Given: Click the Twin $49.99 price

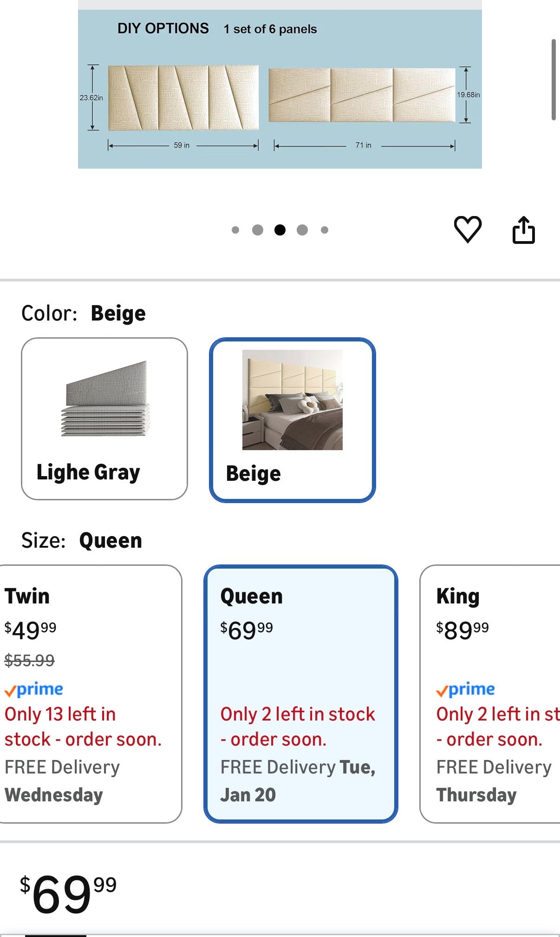Looking at the screenshot, I should (x=31, y=630).
